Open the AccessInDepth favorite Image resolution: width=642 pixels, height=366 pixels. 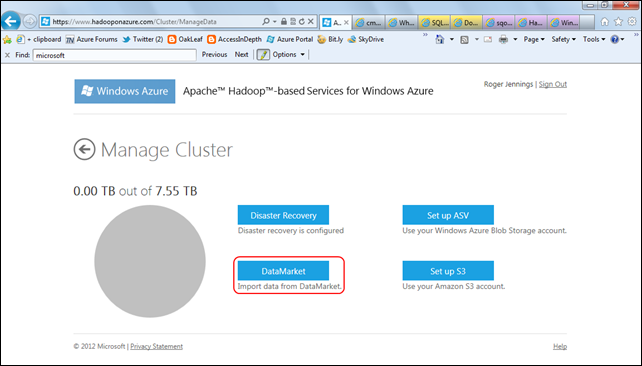[234, 39]
